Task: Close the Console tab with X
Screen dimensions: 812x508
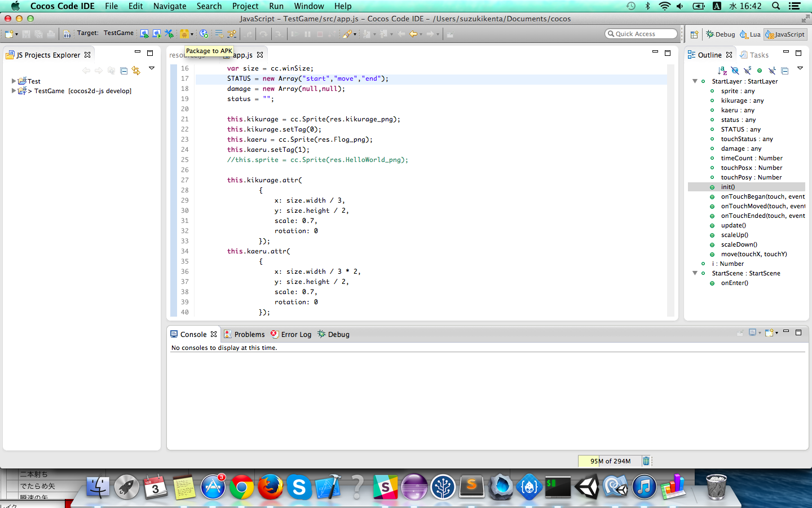Action: click(214, 334)
